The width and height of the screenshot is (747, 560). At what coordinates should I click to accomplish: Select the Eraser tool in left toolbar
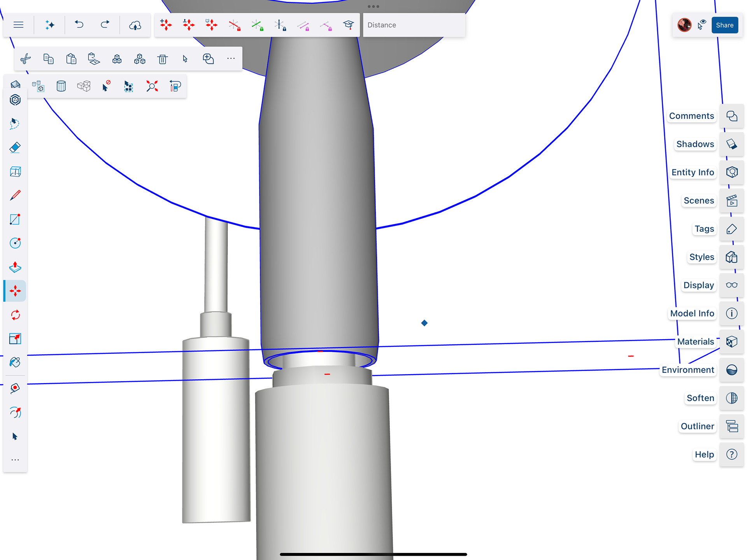coord(15,147)
